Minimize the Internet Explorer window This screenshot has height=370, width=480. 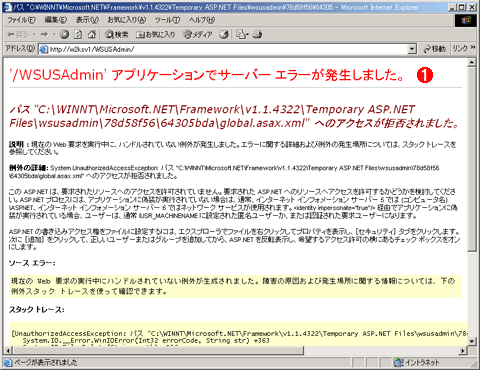pyautogui.click(x=452, y=7)
